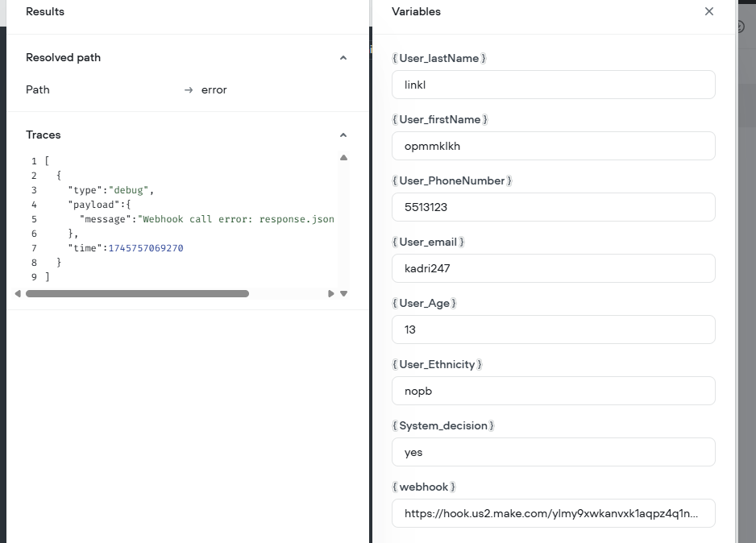Collapse the Traces section
Image resolution: width=756 pixels, height=543 pixels.
tap(343, 135)
